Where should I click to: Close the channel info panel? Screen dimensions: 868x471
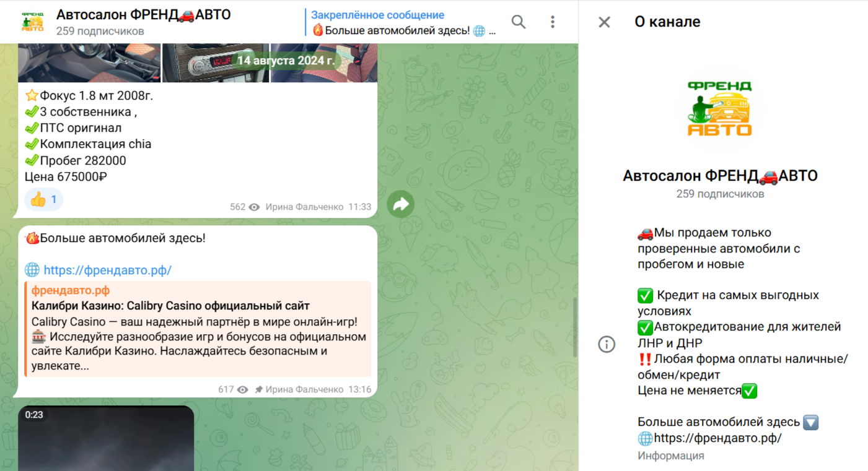pos(604,22)
